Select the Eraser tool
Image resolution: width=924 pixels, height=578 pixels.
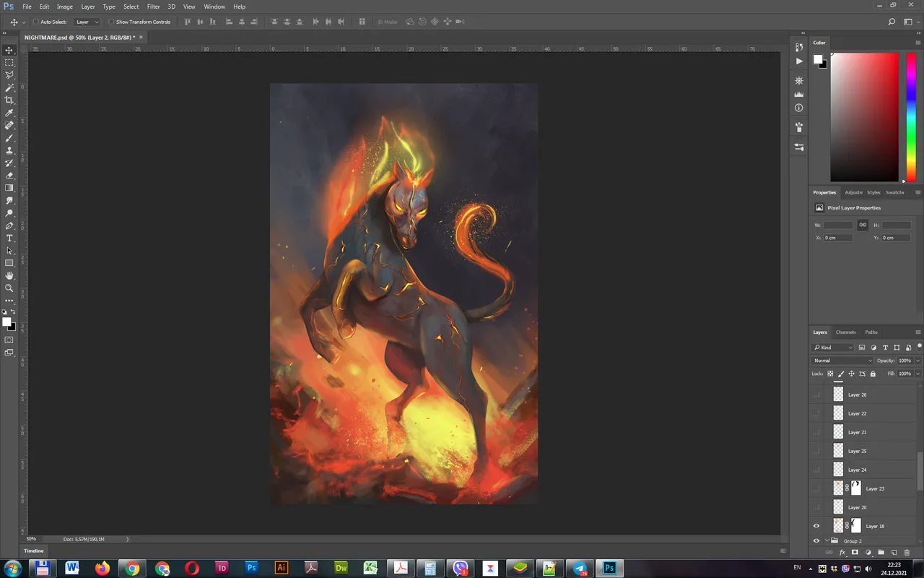point(9,176)
